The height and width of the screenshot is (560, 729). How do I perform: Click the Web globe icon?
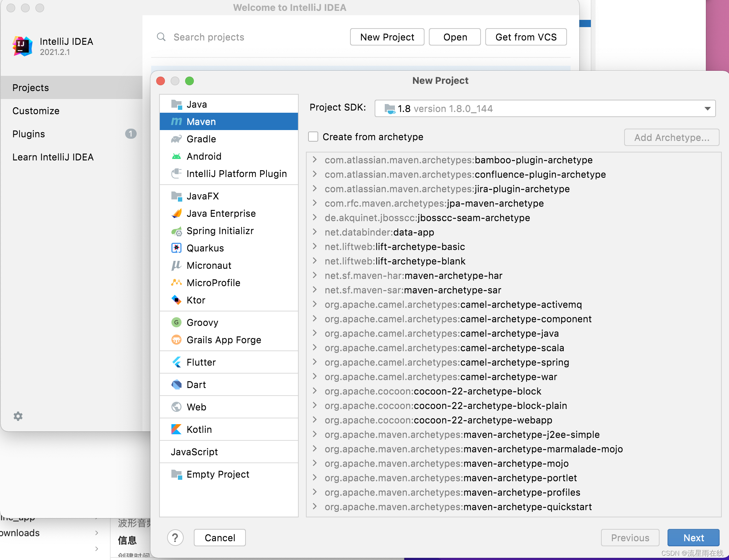(x=176, y=407)
